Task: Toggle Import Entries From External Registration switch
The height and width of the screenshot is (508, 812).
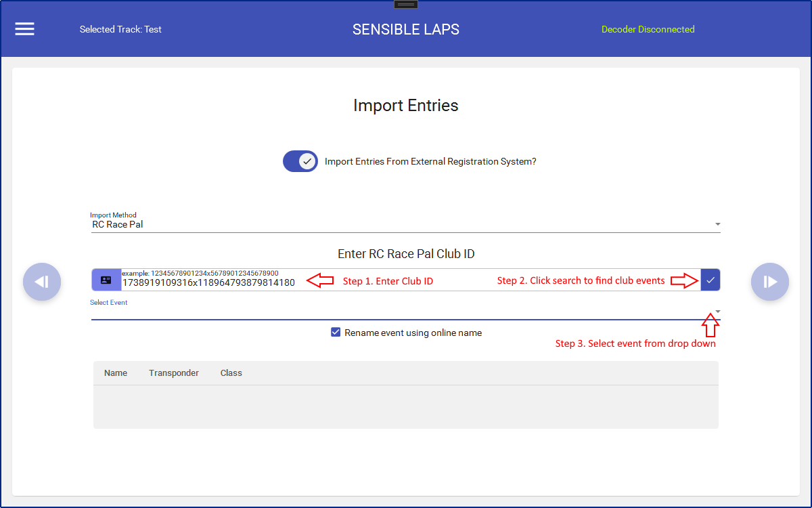Action: click(x=300, y=161)
